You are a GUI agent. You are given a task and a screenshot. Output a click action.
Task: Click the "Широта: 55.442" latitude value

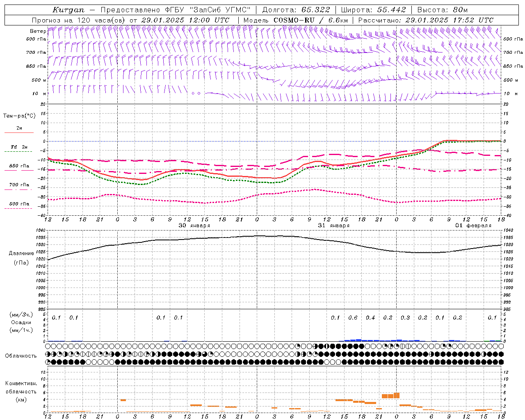(374, 10)
